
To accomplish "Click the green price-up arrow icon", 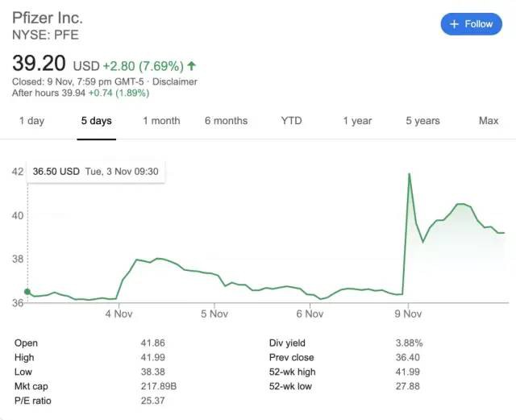I will point(191,65).
